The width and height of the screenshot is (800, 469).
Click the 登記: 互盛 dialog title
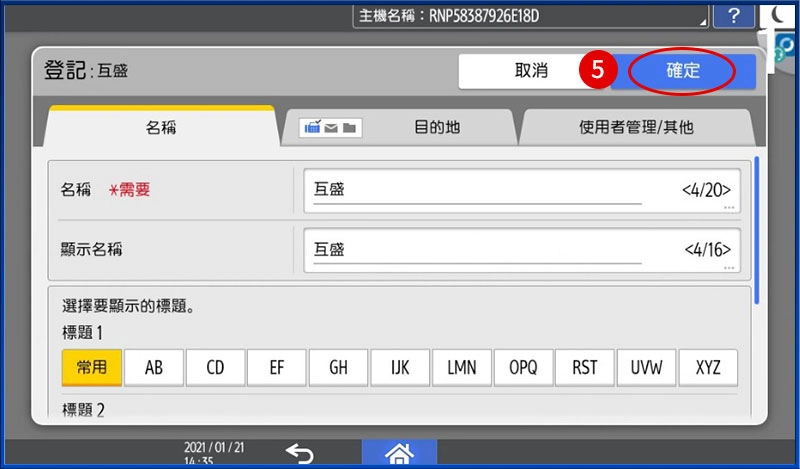86,70
